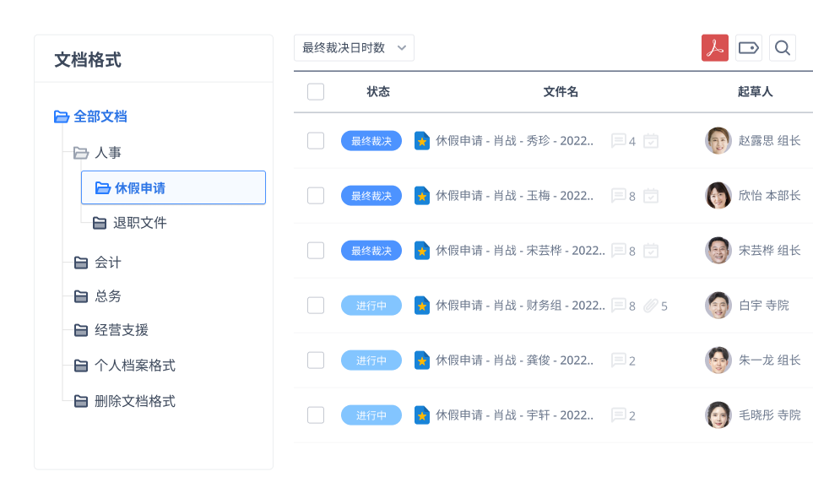Click 赵露思's avatar photo
813x504 pixels.
(718, 141)
